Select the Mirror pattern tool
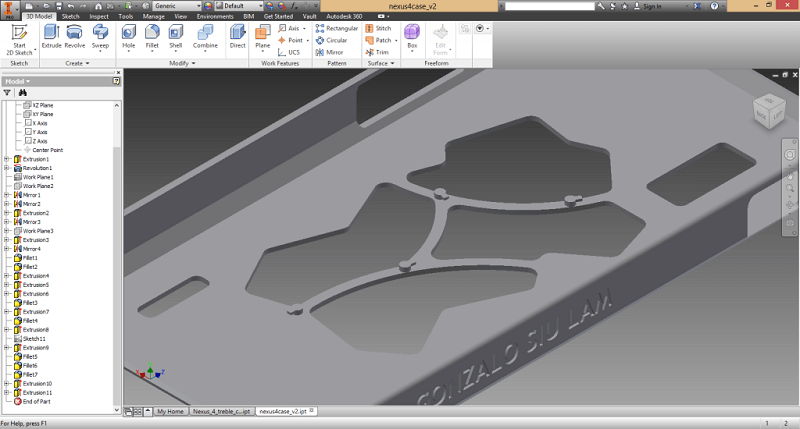The width and height of the screenshot is (800, 429). (330, 52)
